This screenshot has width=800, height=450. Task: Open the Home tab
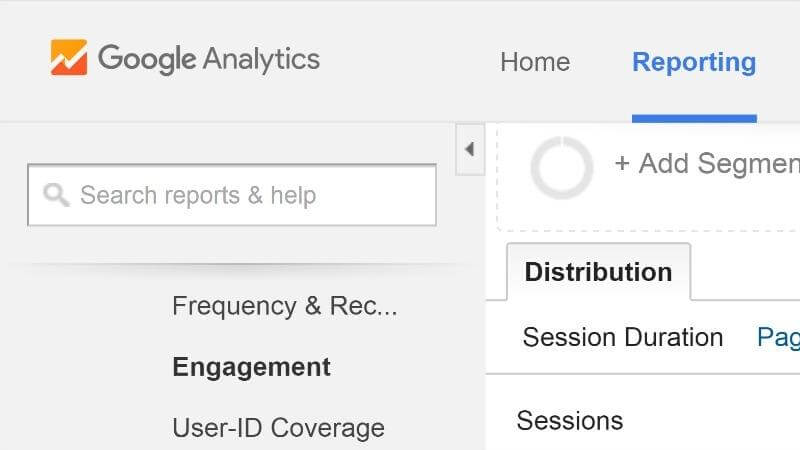tap(535, 62)
